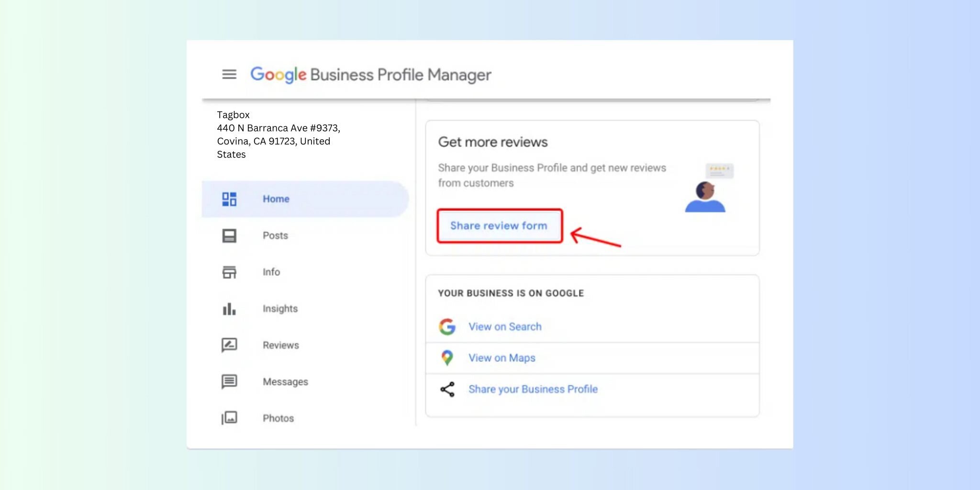Open the Info section icon
Viewport: 980px width, 490px height.
[229, 272]
